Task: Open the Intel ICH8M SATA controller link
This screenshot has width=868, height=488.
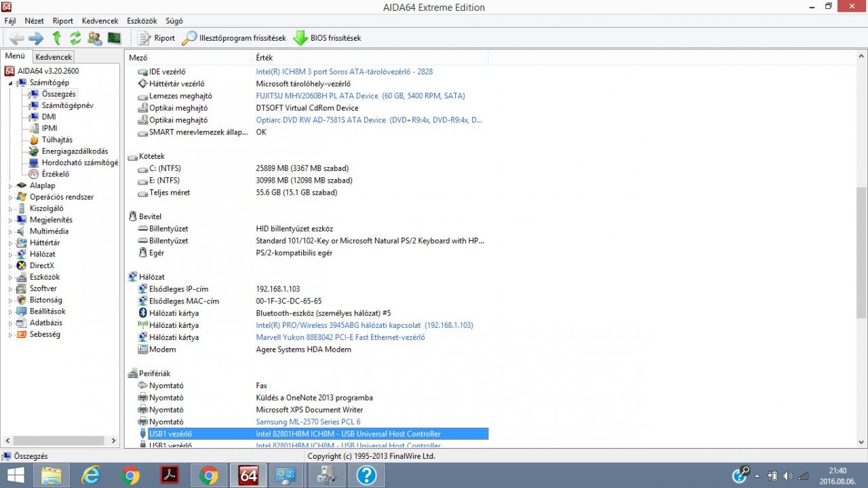Action: click(344, 71)
